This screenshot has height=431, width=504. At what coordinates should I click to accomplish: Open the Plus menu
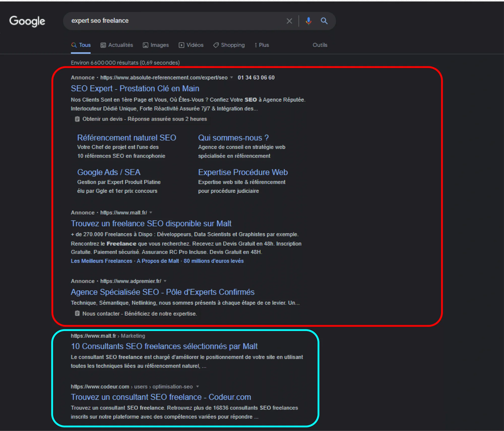[x=262, y=45]
